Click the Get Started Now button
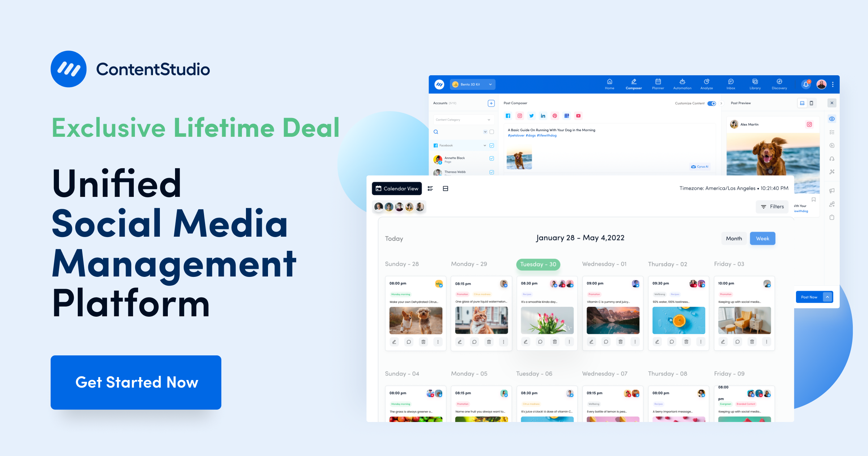Image resolution: width=868 pixels, height=456 pixels. 136,382
